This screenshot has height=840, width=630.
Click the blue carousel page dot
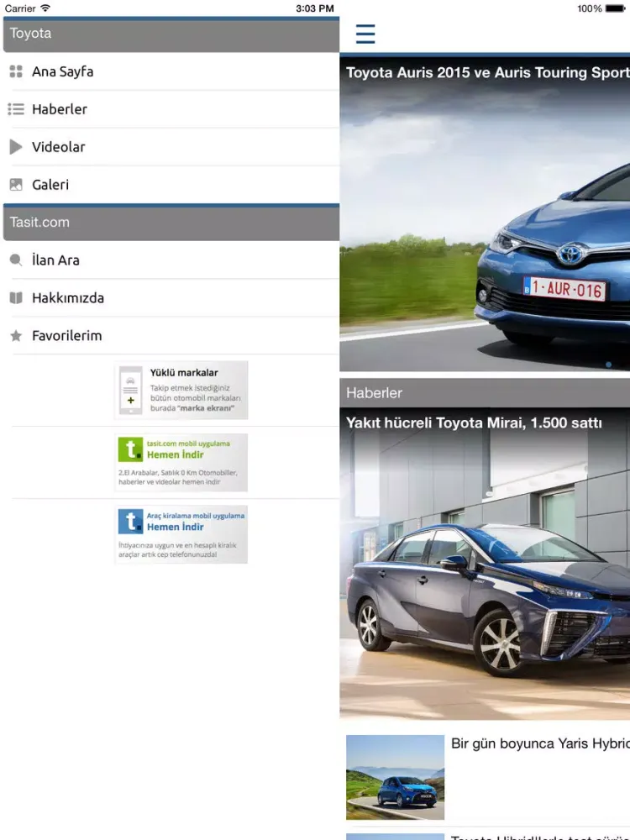(x=608, y=365)
